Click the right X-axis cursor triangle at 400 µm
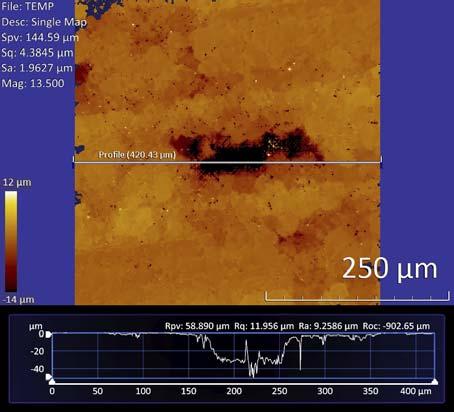This screenshot has height=412, width=454. tap(434, 382)
